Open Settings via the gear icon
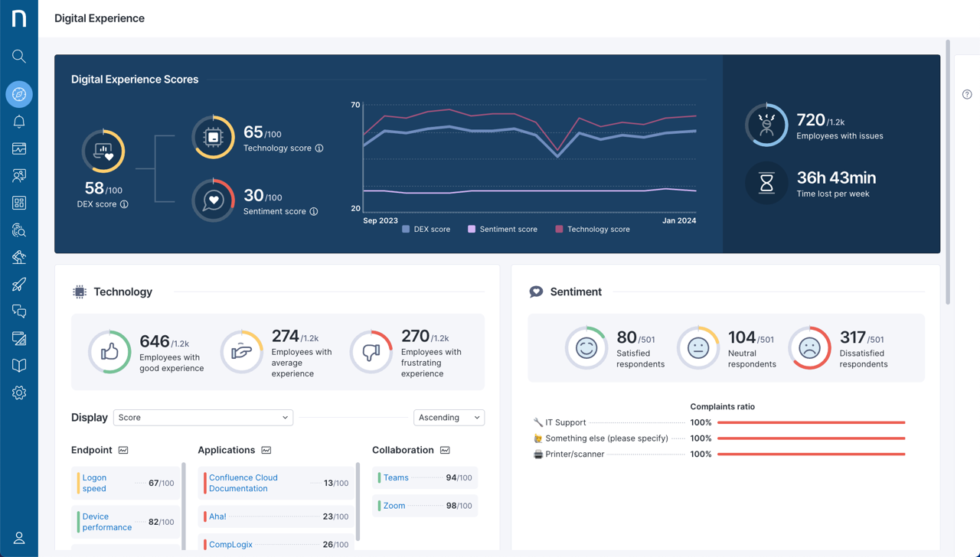 pos(19,393)
